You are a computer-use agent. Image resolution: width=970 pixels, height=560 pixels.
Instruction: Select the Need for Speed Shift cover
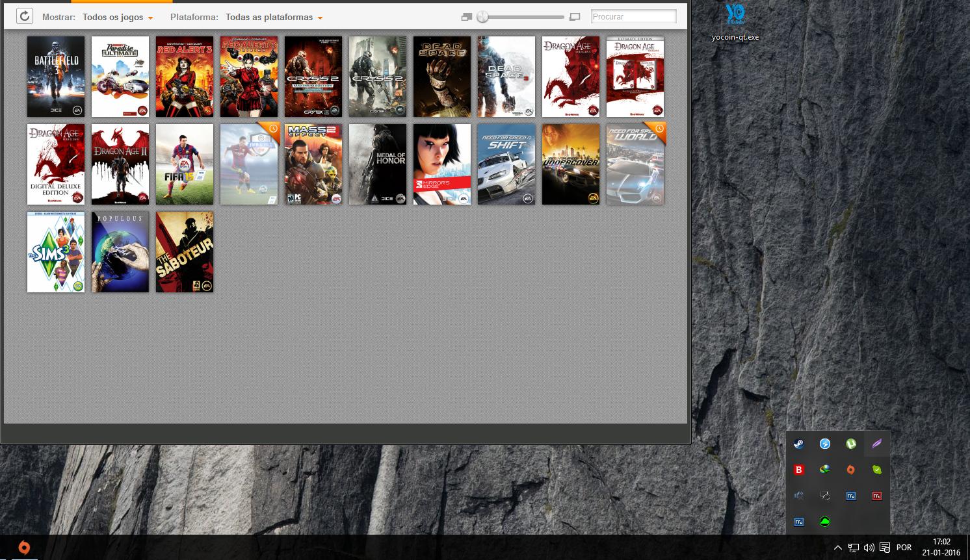506,164
